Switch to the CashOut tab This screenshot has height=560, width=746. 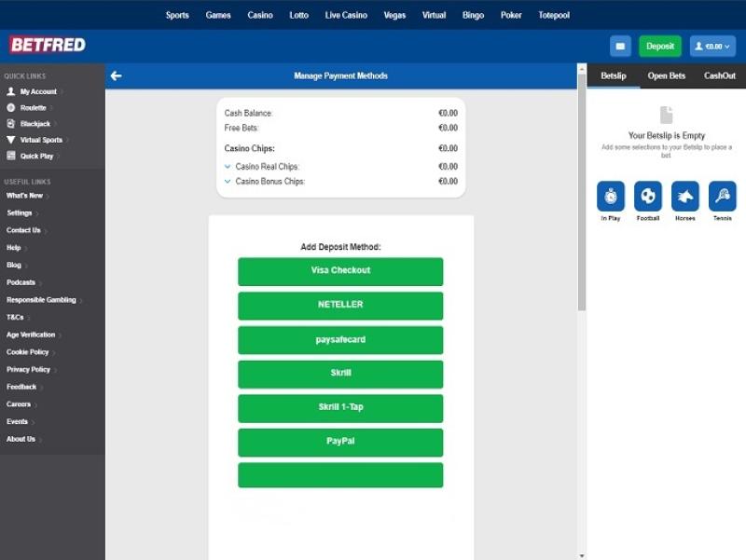tap(719, 75)
